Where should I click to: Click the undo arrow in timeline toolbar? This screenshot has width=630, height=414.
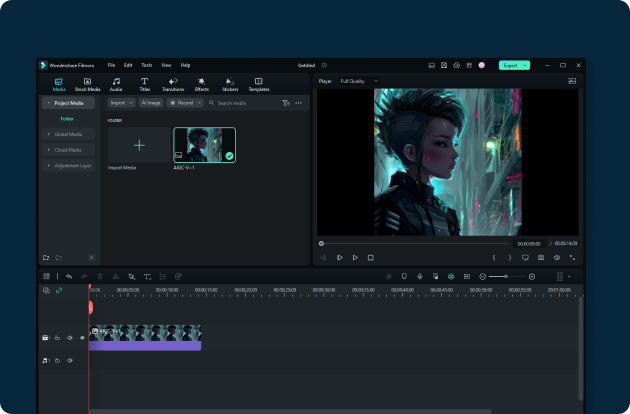coord(69,277)
